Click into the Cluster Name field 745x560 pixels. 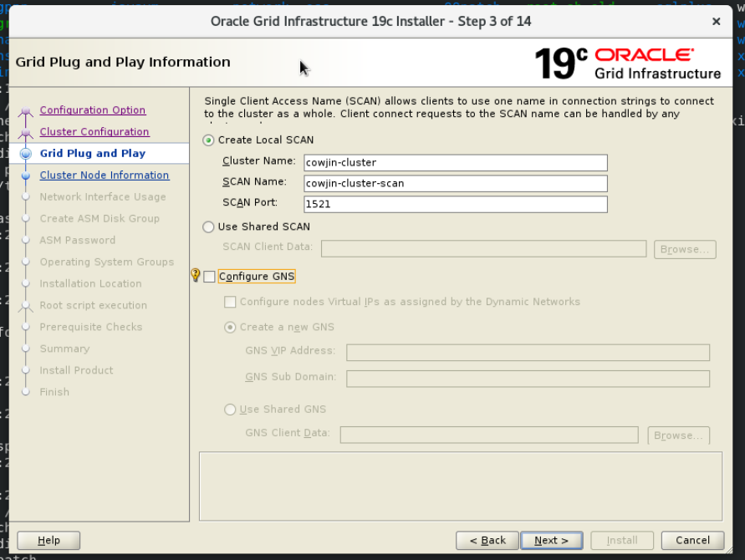point(456,162)
